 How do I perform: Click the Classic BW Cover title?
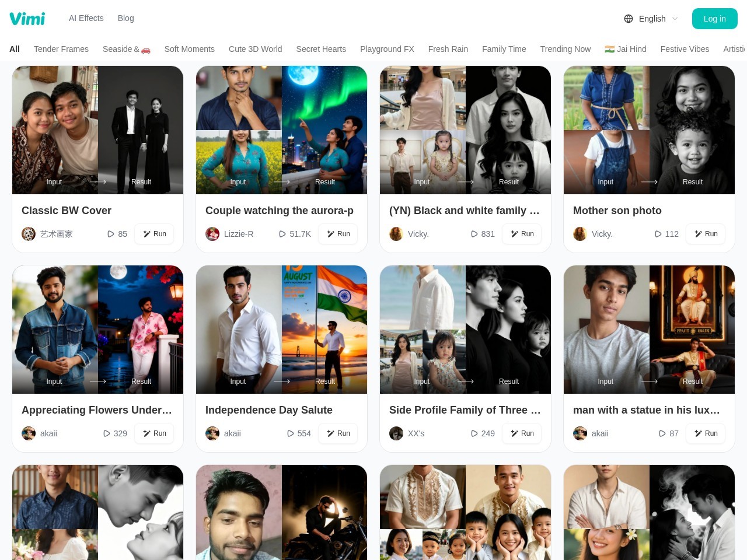coord(67,211)
